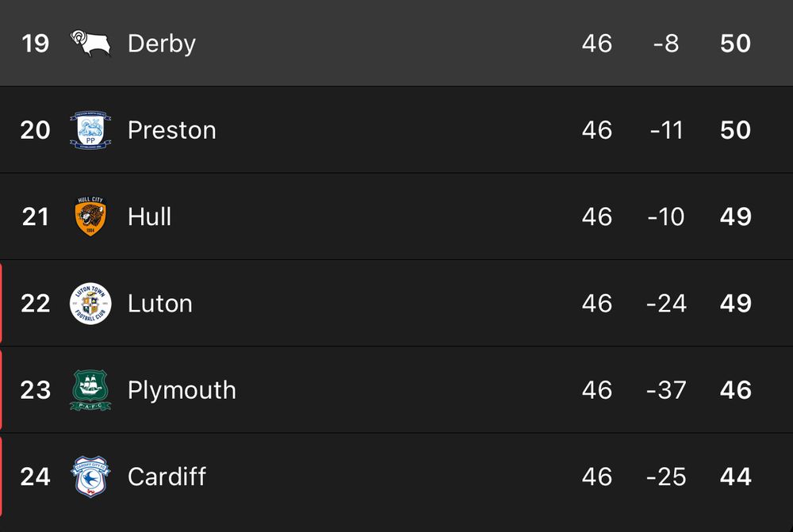The height and width of the screenshot is (532, 793).
Task: Click the Derby team name text
Action: click(161, 43)
